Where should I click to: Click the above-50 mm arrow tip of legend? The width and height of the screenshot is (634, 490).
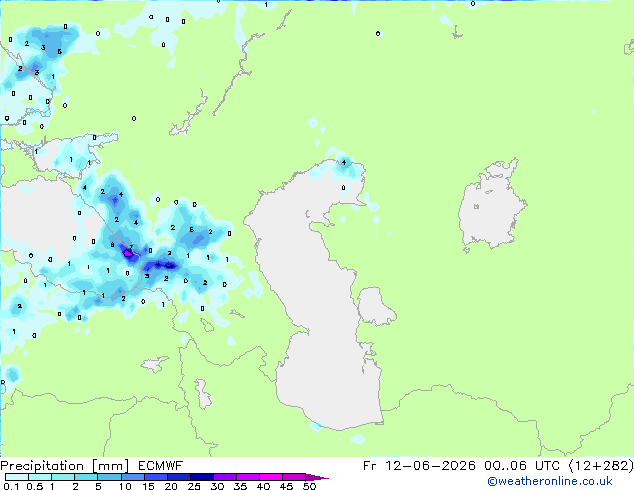317,477
